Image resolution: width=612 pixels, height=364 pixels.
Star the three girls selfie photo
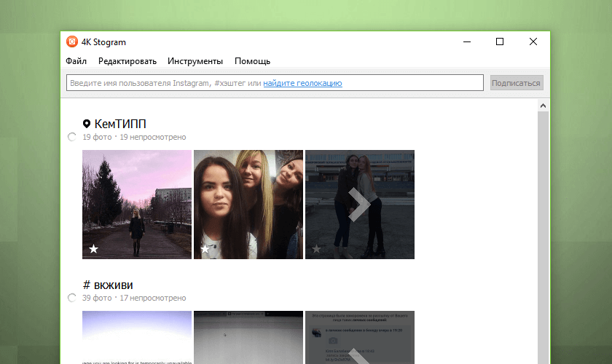(205, 248)
